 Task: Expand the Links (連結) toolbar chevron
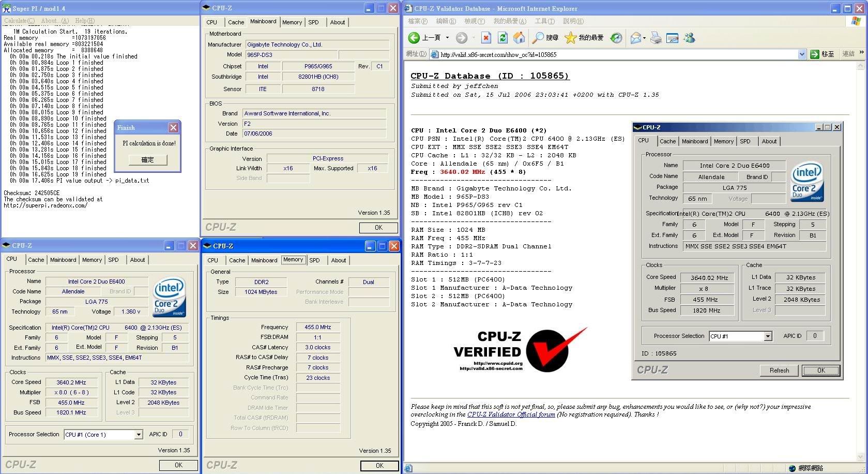point(861,52)
